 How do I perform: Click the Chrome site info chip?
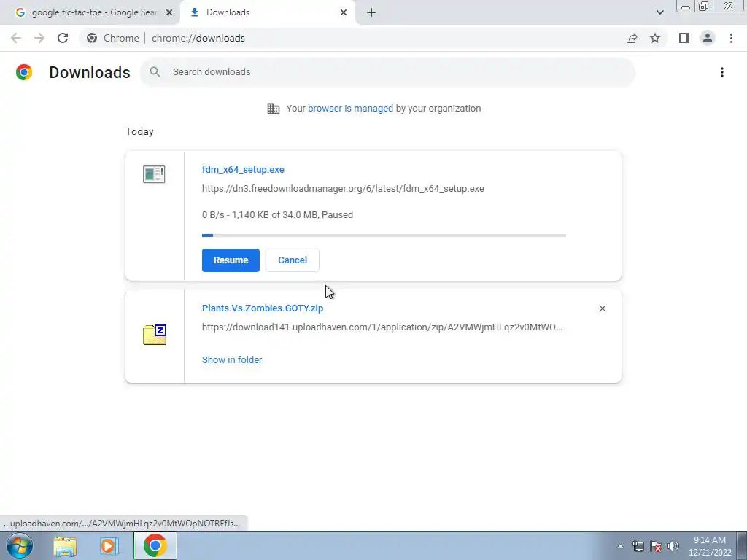click(113, 38)
